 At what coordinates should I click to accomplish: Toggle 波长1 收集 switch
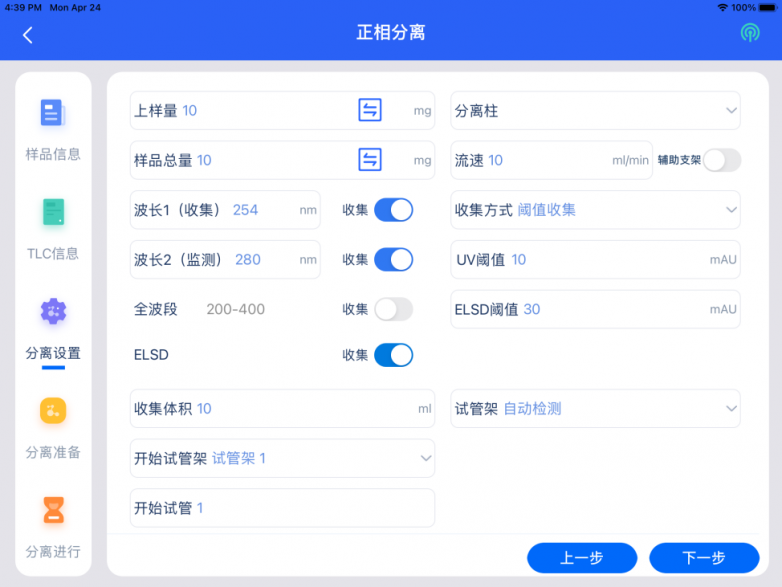pyautogui.click(x=393, y=210)
